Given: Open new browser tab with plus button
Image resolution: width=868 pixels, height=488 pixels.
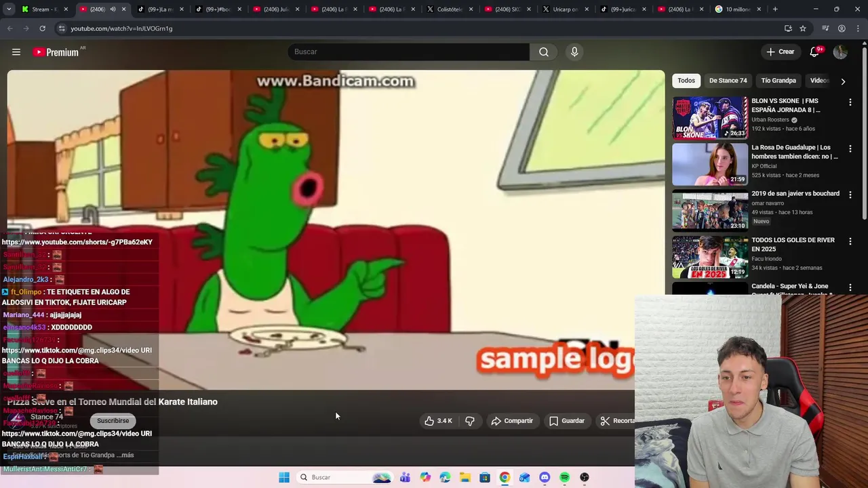Looking at the screenshot, I should click(775, 9).
